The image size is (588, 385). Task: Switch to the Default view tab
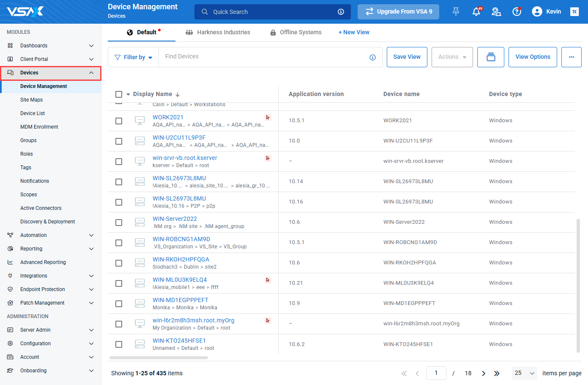click(x=142, y=32)
